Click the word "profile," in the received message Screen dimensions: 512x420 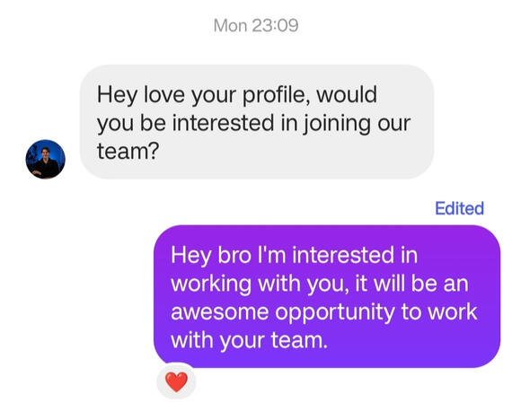coord(277,95)
